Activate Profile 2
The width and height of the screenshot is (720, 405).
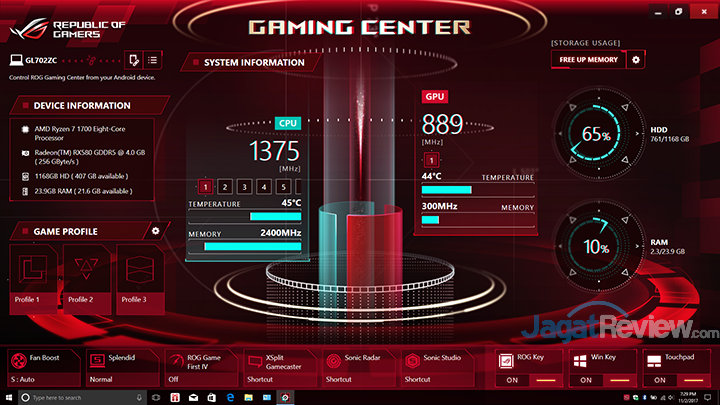click(x=86, y=279)
